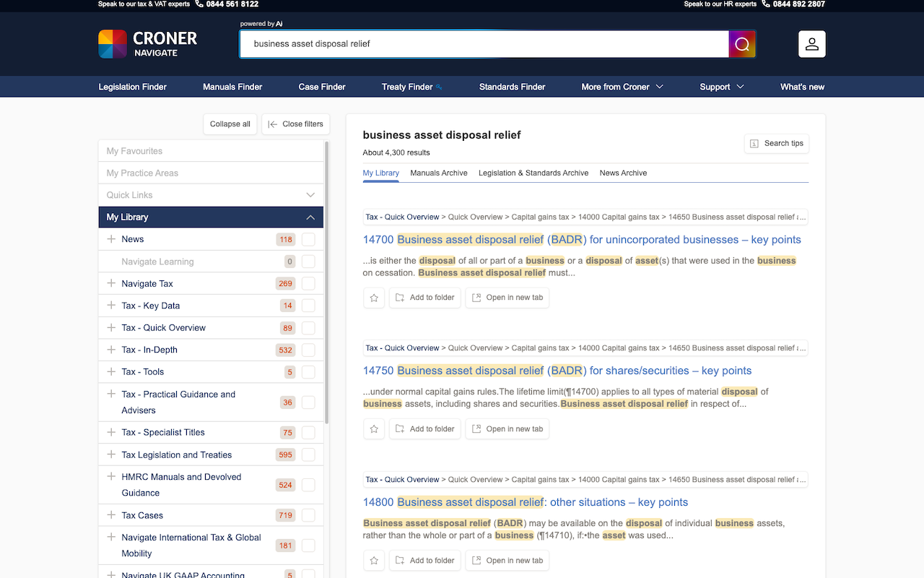Expand the Tax Cases plus icon

(x=111, y=515)
